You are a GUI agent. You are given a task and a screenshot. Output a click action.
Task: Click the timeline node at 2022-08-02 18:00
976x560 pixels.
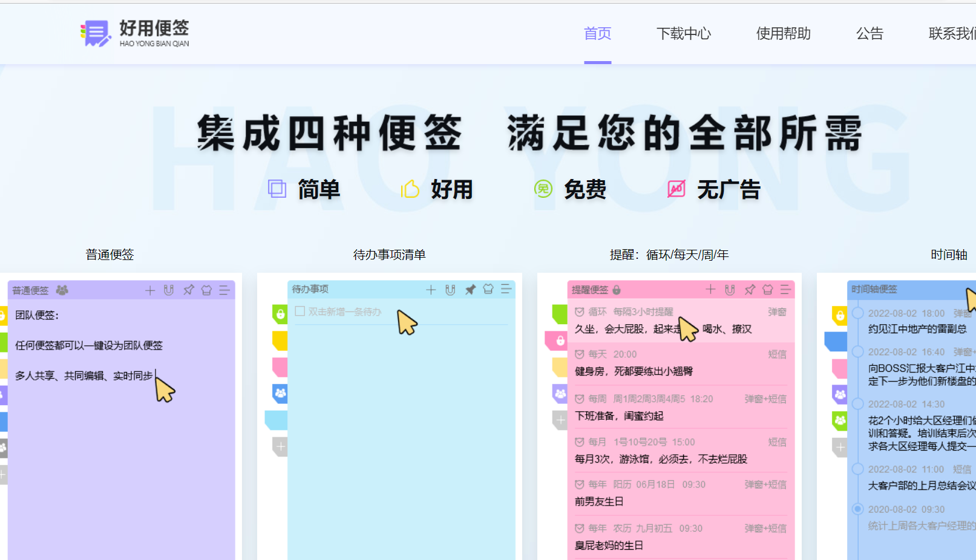coord(857,313)
